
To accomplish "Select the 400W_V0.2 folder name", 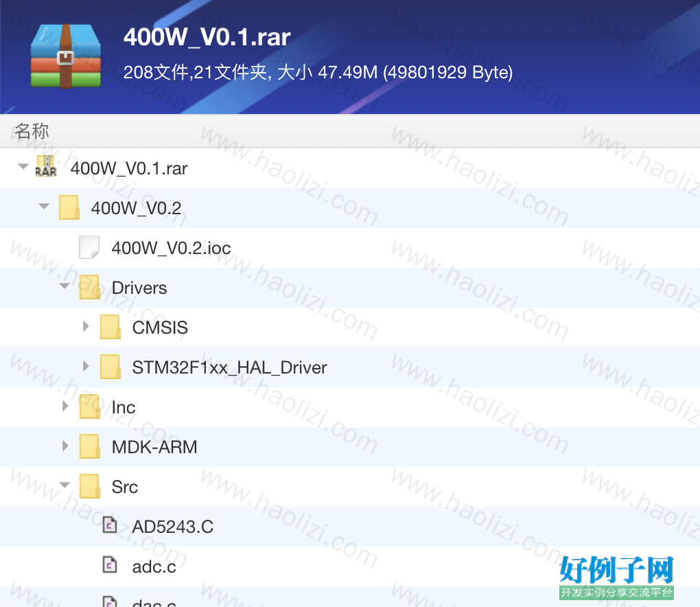I will point(136,208).
